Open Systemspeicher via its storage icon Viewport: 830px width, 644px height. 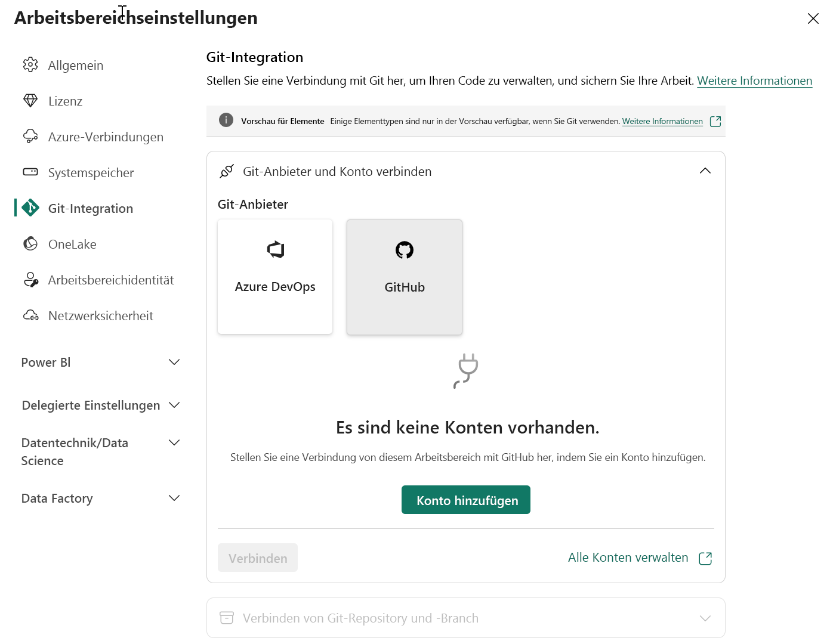30,172
